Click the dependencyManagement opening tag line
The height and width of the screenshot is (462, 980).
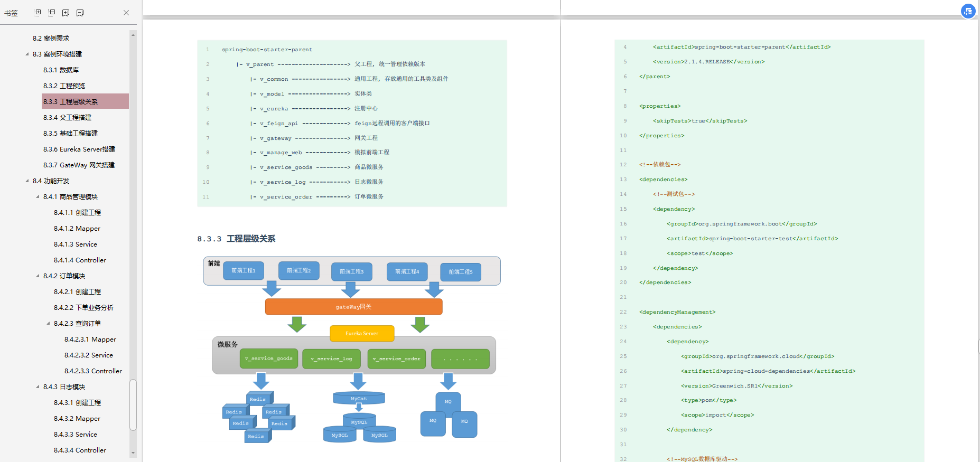coord(677,312)
